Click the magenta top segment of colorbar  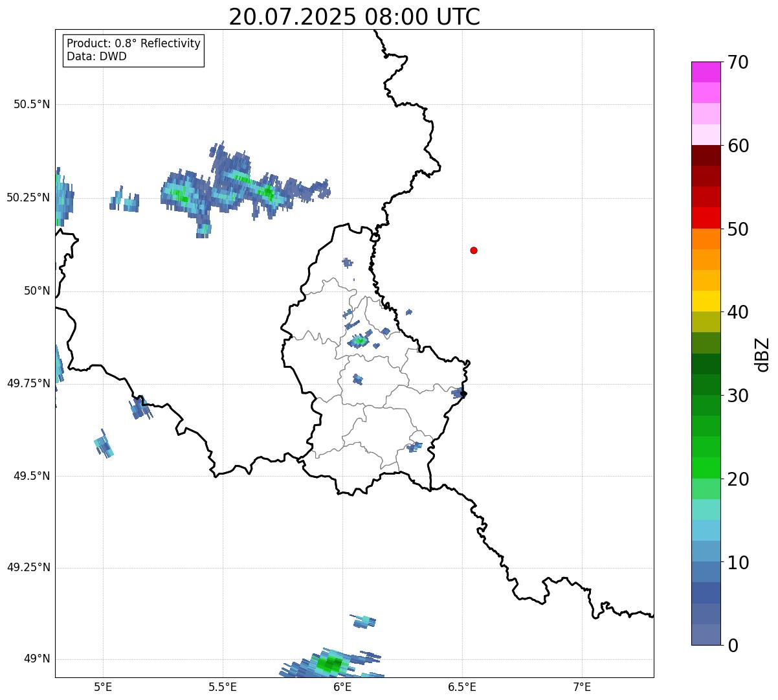tap(706, 72)
